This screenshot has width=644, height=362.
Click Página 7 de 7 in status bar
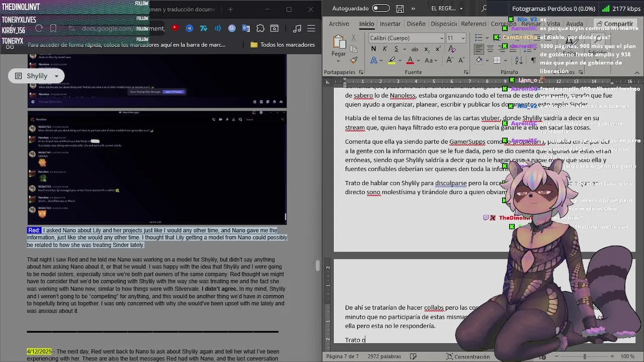point(342,356)
